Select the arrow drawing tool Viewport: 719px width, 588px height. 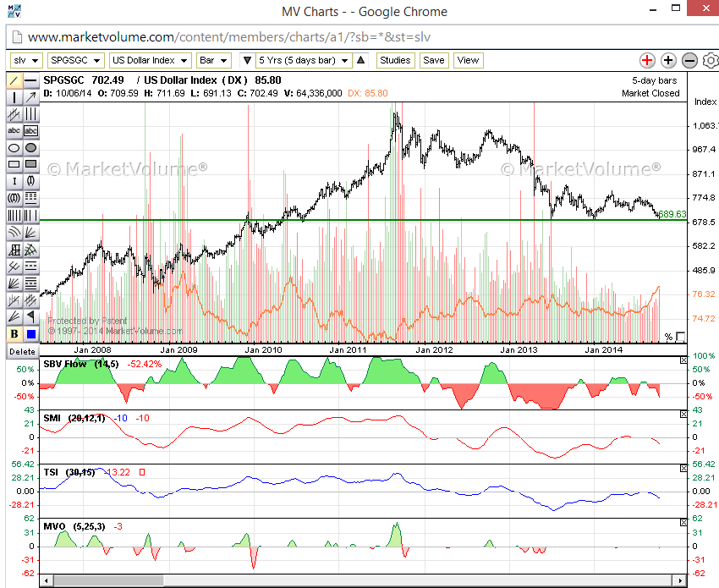(x=30, y=98)
